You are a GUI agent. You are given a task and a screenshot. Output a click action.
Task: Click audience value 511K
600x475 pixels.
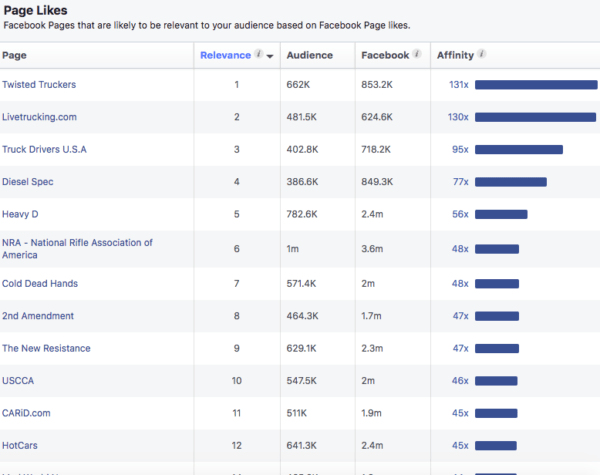297,413
